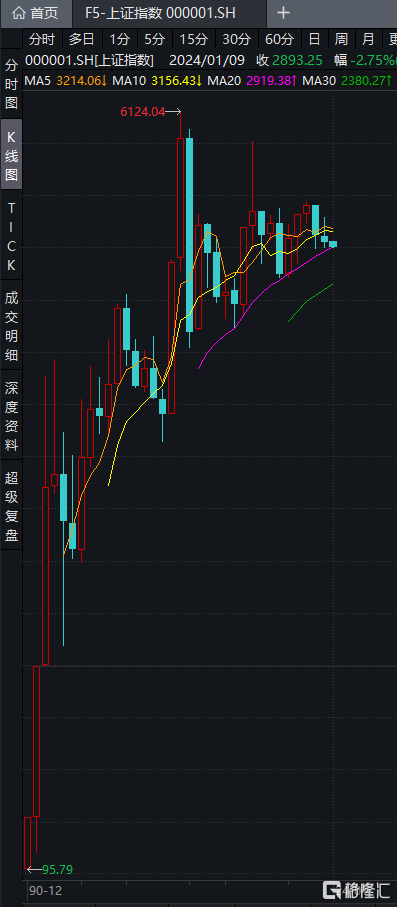Switch chart to 1分 interval
397x907 pixels.
pyautogui.click(x=119, y=39)
